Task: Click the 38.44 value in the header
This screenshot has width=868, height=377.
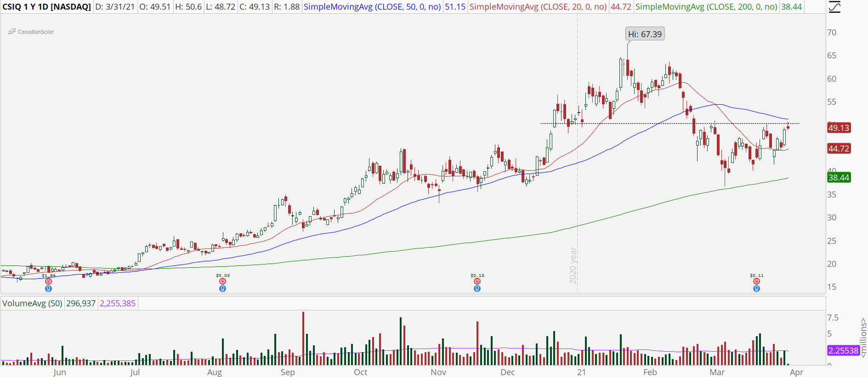Action: (791, 7)
